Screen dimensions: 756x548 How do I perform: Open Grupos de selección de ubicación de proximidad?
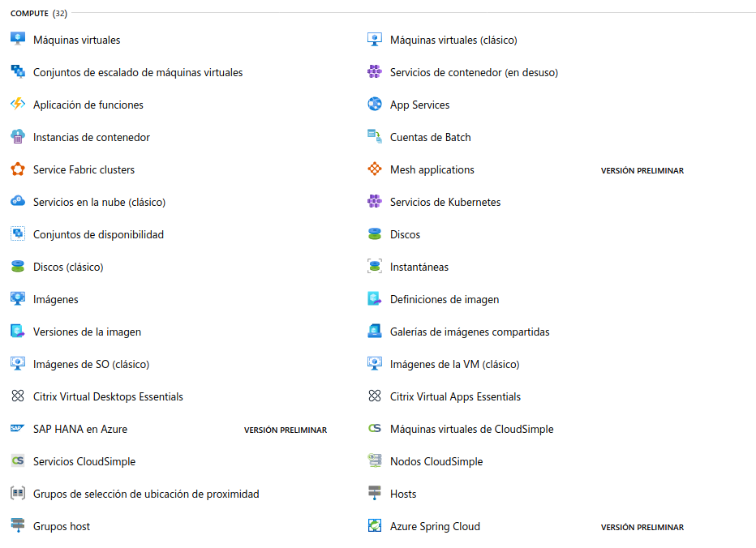point(146,494)
